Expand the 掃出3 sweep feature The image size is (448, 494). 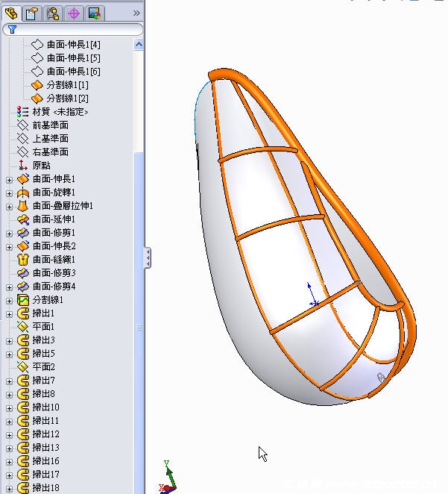click(10, 341)
